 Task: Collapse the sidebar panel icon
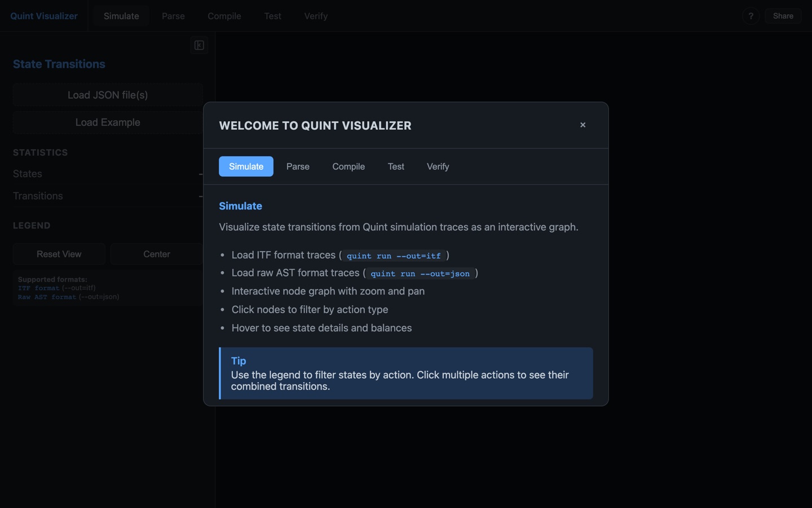pos(199,45)
